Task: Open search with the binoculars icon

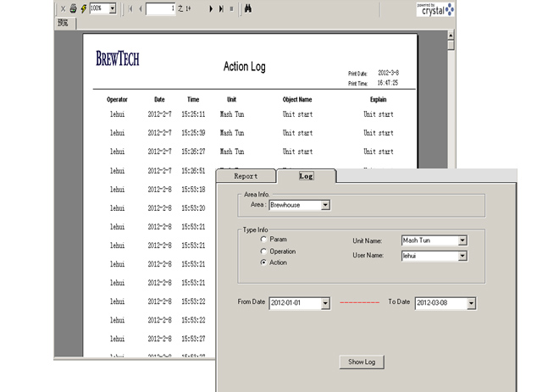Action: pos(248,8)
